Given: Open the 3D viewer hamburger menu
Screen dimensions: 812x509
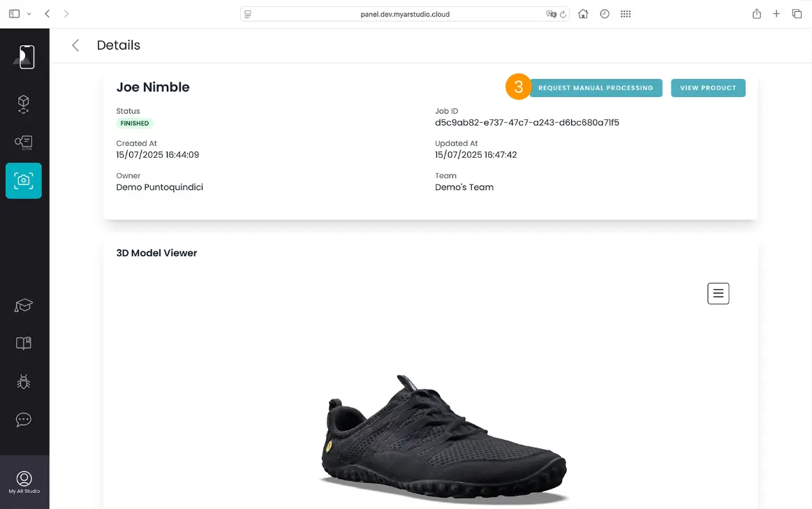Looking at the screenshot, I should point(718,293).
